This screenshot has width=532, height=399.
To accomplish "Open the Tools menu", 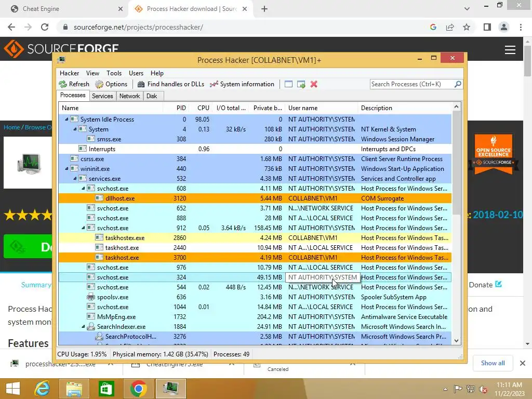I will point(114,73).
